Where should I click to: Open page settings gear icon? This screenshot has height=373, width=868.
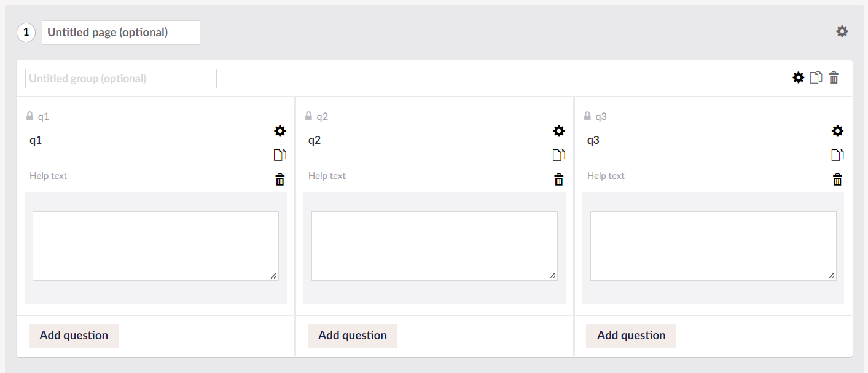842,31
